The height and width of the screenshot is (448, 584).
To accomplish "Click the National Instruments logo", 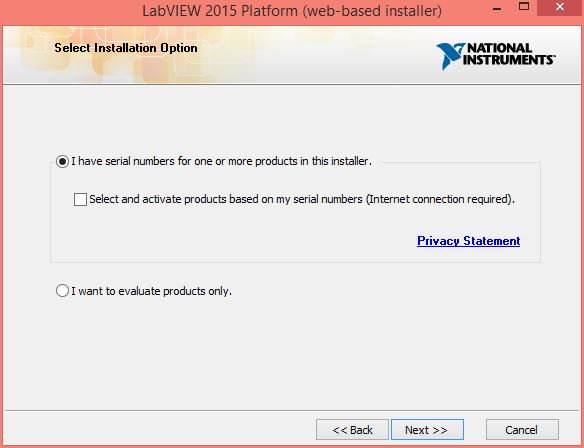I will point(496,55).
